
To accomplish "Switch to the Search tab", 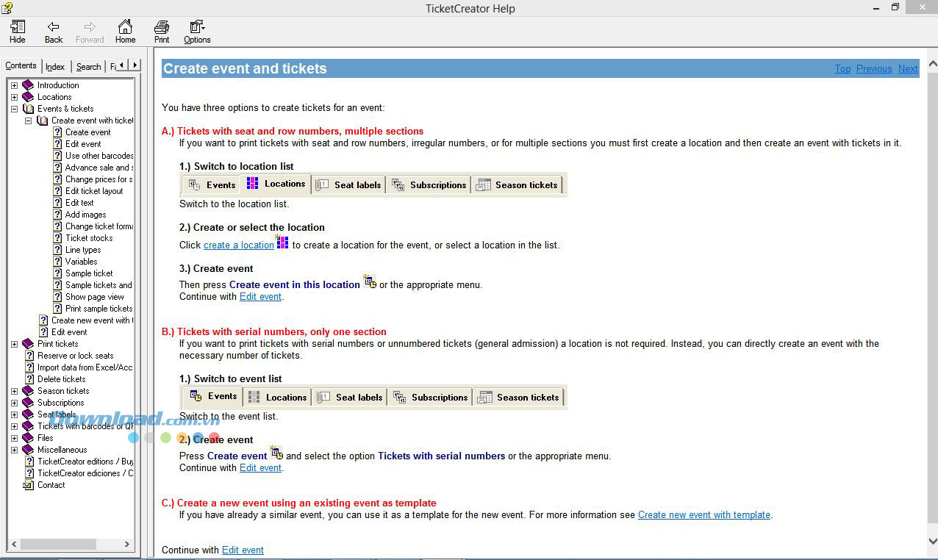I will 88,67.
